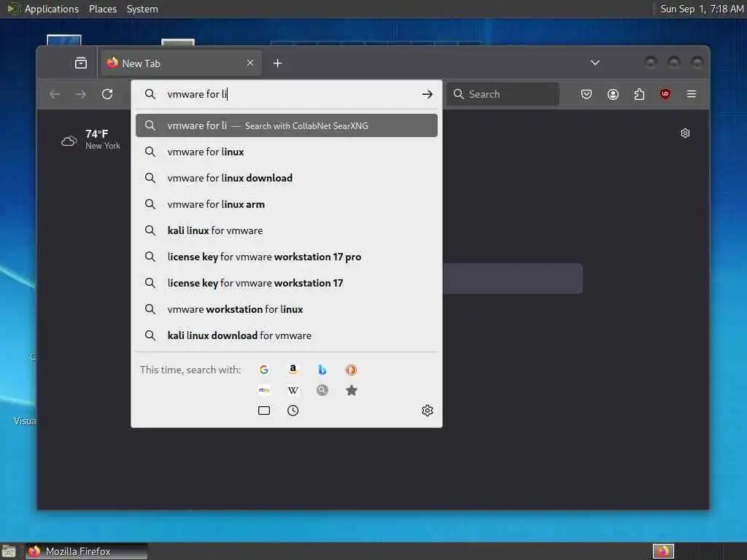This screenshot has height=560, width=747.
Task: Choose 'license key for vmware workstation 17 pro'
Action: [286, 257]
